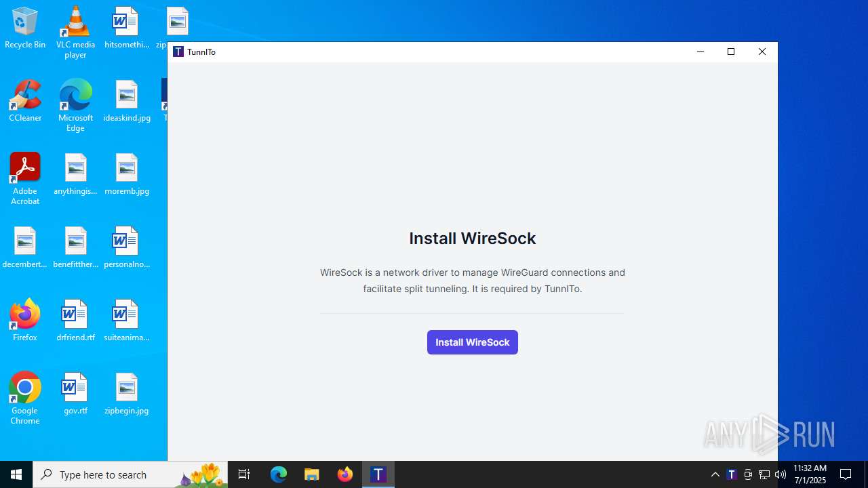Click the TunnlTo system tray icon
This screenshot has height=488, width=868.
tap(732, 474)
